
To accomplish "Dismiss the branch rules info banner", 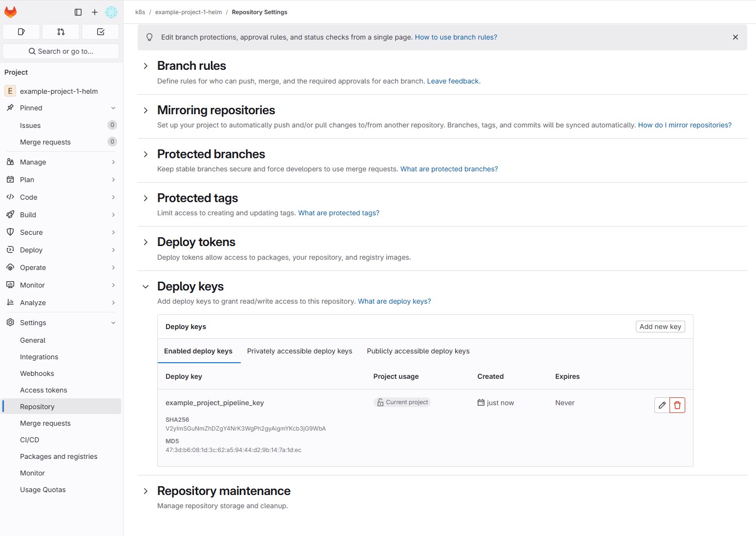I will coord(735,37).
